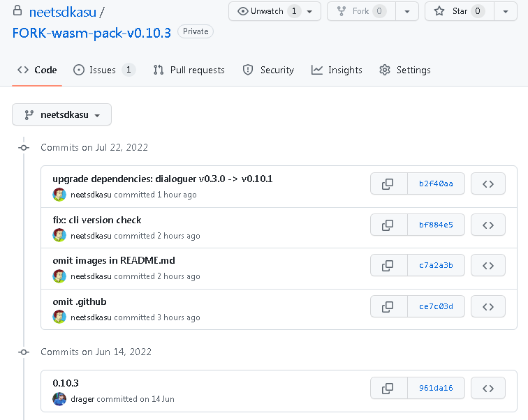The height and width of the screenshot is (420, 528).
Task: Click the Private visibility badge
Action: pyautogui.click(x=196, y=31)
